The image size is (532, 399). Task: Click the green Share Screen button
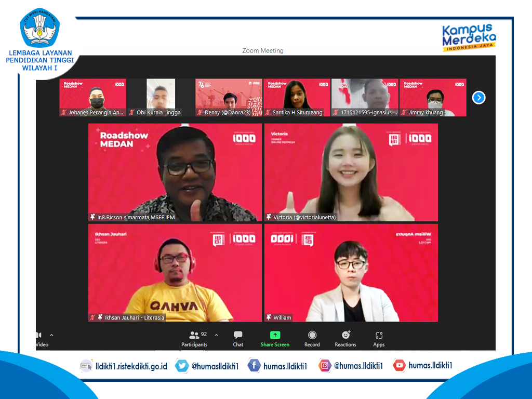tap(275, 339)
